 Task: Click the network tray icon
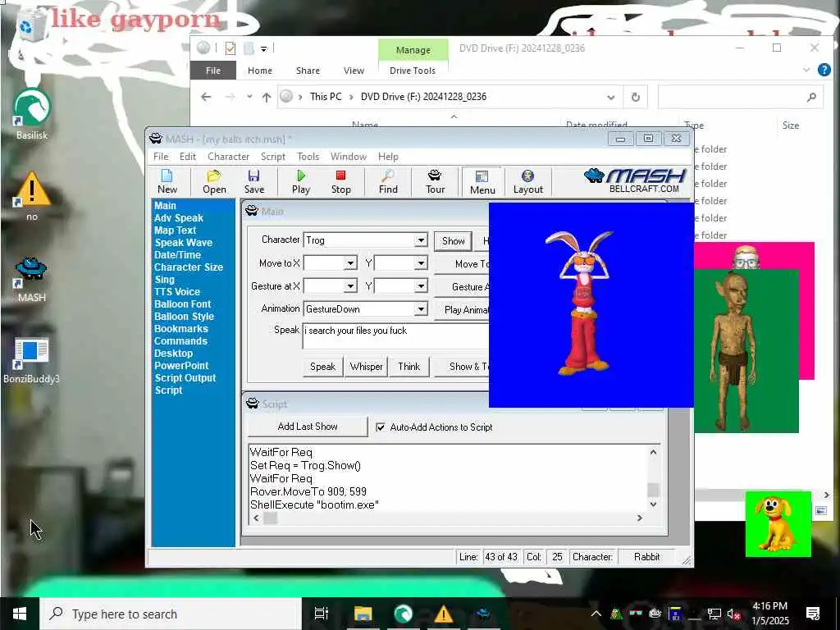[x=714, y=614]
